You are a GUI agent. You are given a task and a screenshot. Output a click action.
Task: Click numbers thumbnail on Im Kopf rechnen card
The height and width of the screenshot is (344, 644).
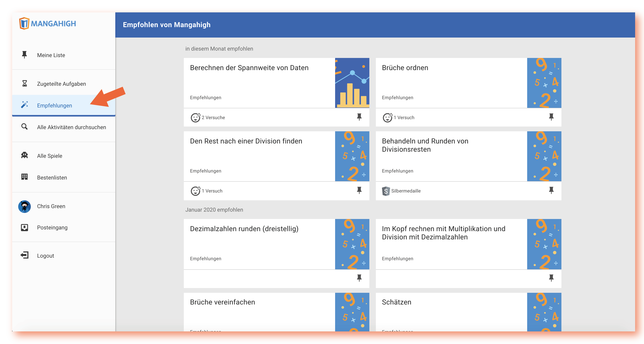coord(544,244)
